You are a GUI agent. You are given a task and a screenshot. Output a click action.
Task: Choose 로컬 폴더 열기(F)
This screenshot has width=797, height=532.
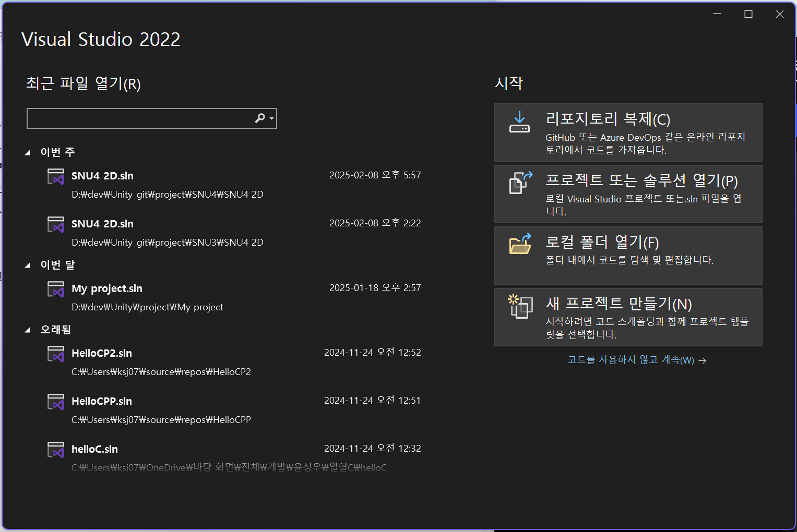pyautogui.click(x=628, y=256)
